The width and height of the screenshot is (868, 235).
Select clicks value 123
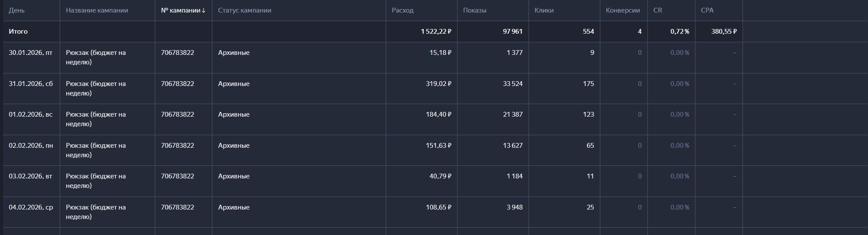pyautogui.click(x=589, y=114)
